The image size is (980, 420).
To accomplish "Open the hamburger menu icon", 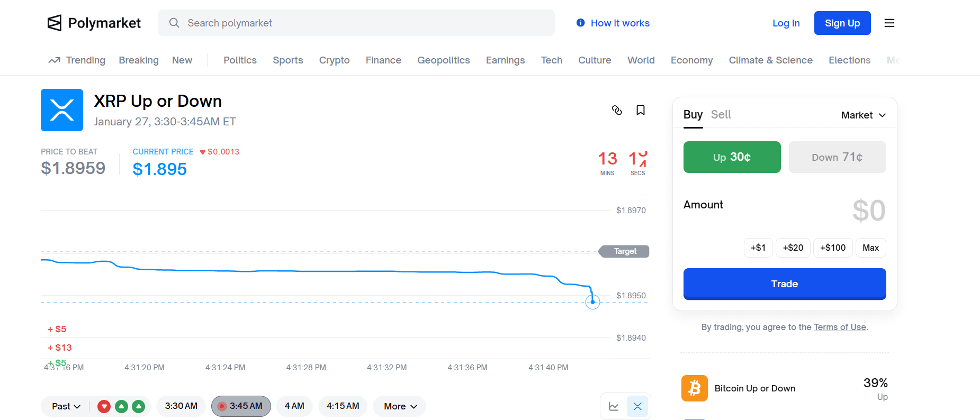I will pos(889,23).
